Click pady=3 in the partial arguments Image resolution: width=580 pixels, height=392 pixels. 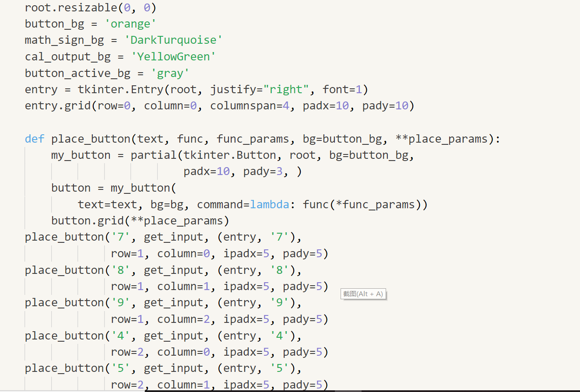pos(263,172)
